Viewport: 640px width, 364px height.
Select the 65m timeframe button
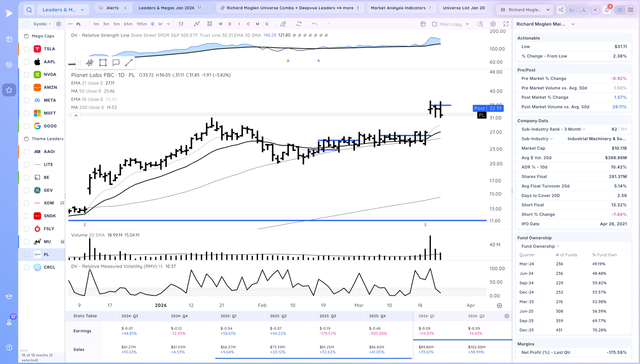pos(128,24)
